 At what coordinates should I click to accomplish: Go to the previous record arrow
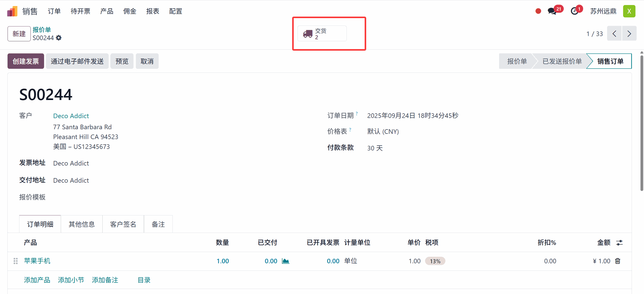(x=614, y=34)
